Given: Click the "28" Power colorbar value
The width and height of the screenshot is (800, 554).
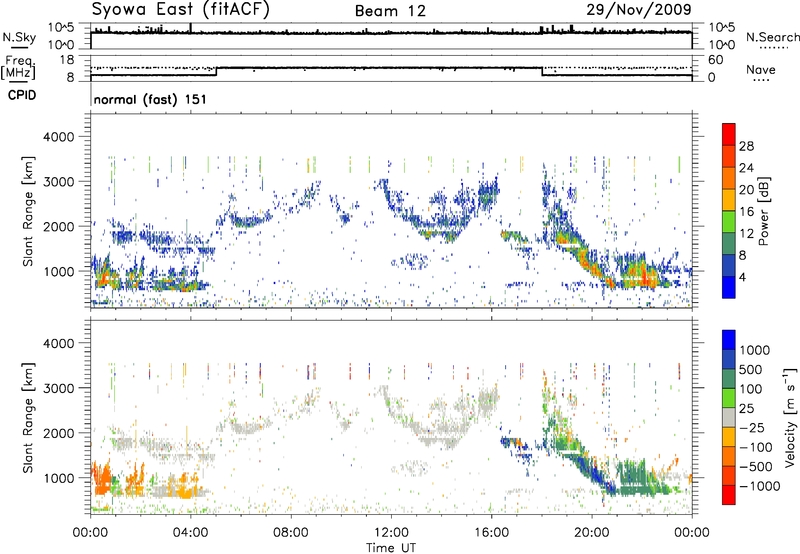Looking at the screenshot, I should point(746,146).
